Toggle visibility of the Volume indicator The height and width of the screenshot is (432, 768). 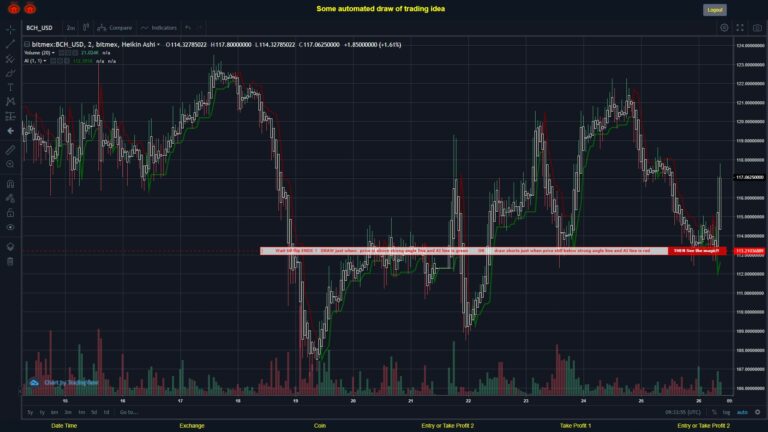pos(62,53)
